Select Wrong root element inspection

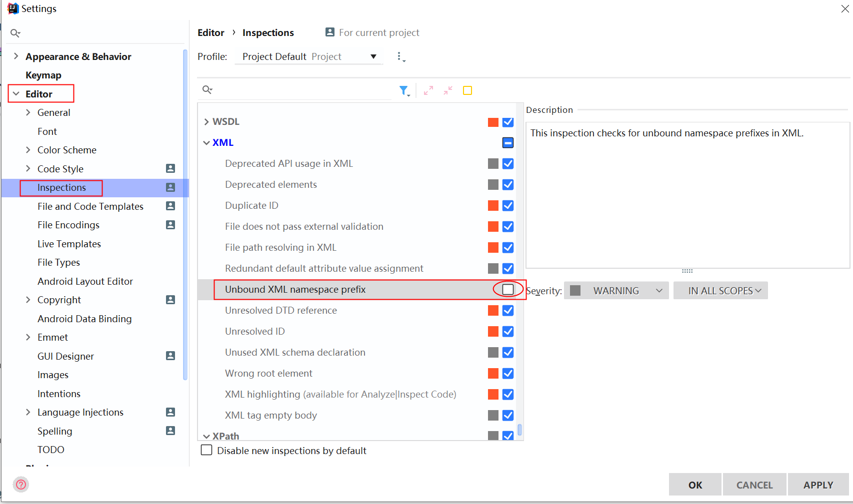268,373
